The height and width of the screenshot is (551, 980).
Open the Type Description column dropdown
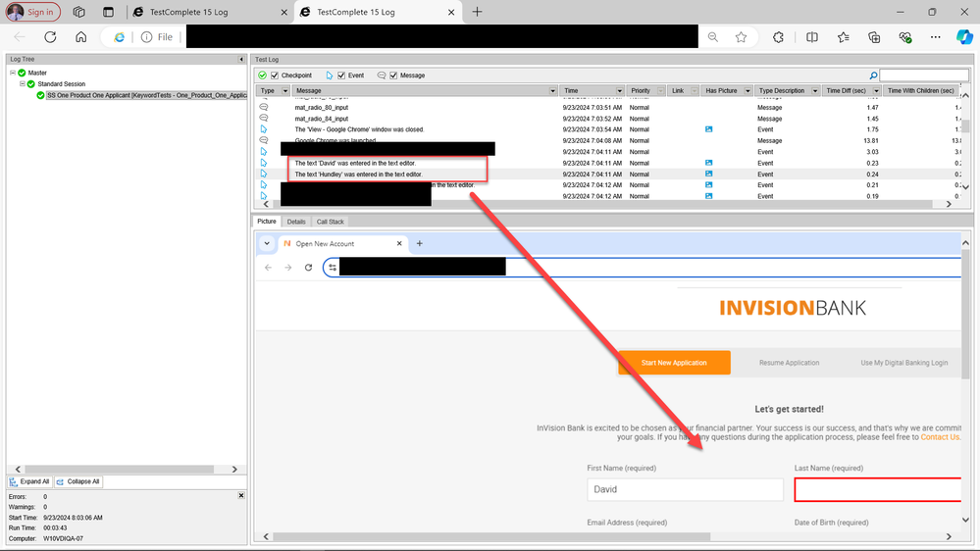815,91
